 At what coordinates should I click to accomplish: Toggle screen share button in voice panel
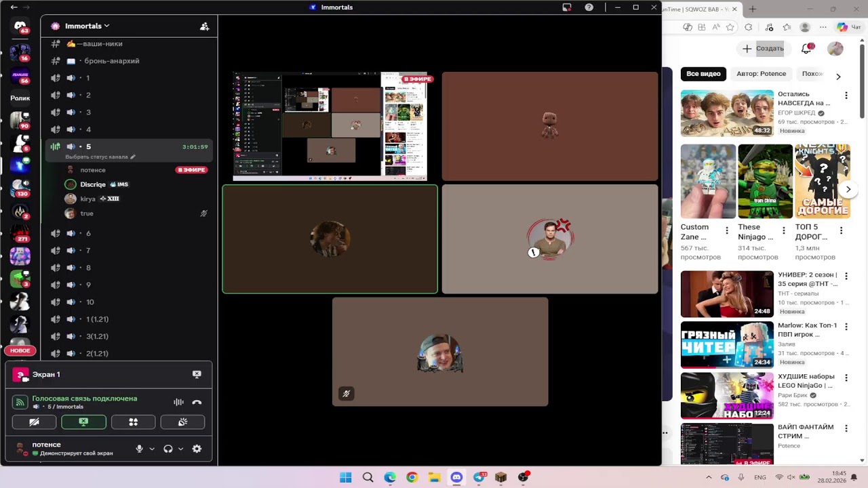pyautogui.click(x=83, y=422)
